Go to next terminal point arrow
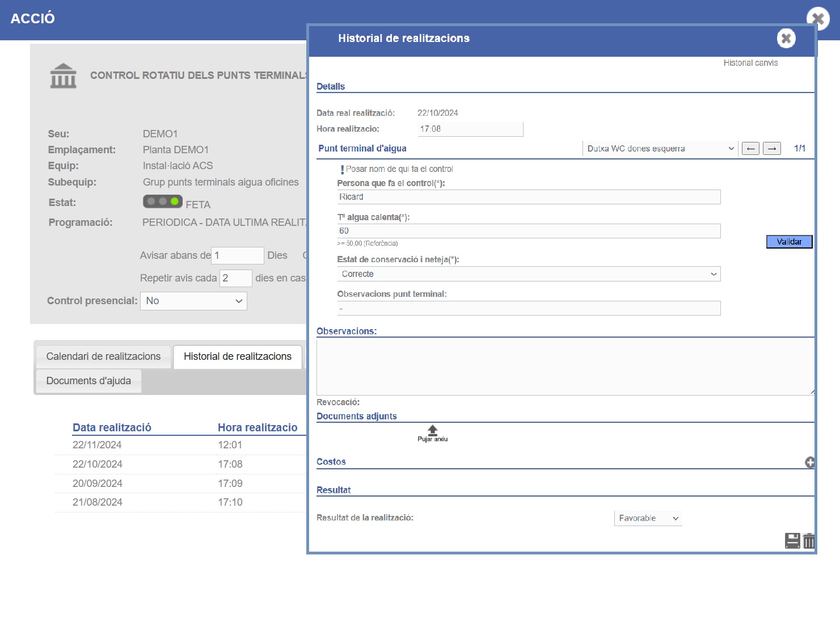The width and height of the screenshot is (840, 622). [771, 149]
